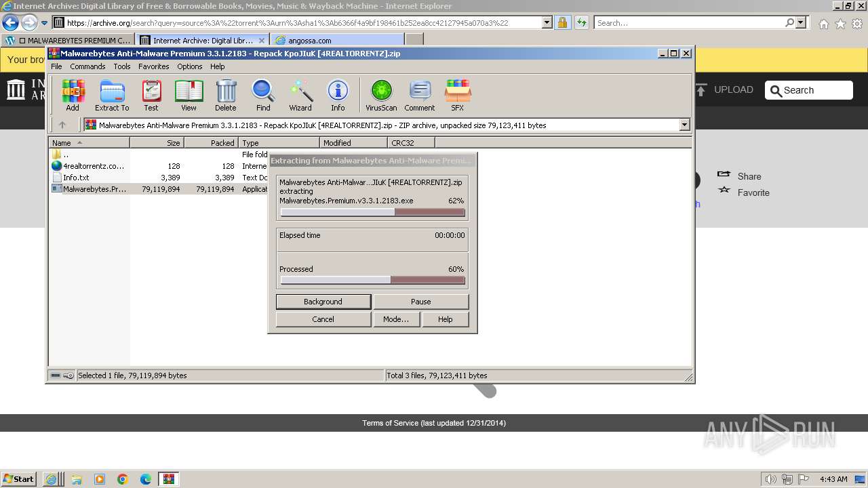868x488 pixels.
Task: Click the Background button in extraction dialog
Action: [x=323, y=302]
